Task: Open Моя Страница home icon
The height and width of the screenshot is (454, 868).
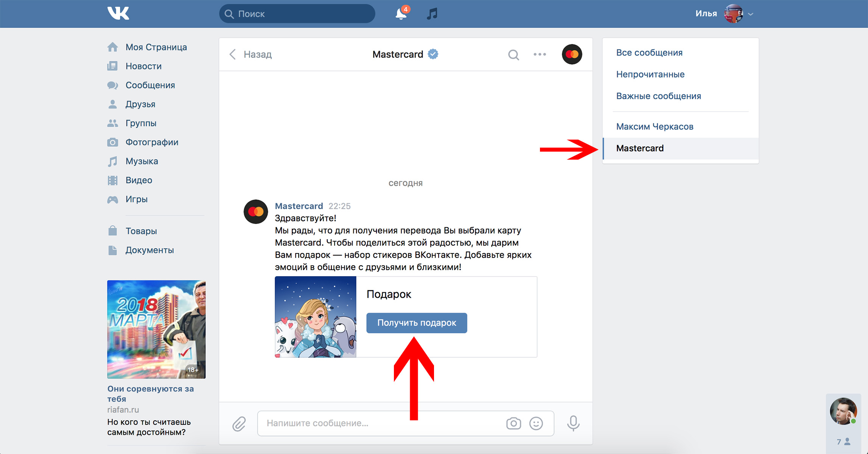Action: pyautogui.click(x=112, y=47)
